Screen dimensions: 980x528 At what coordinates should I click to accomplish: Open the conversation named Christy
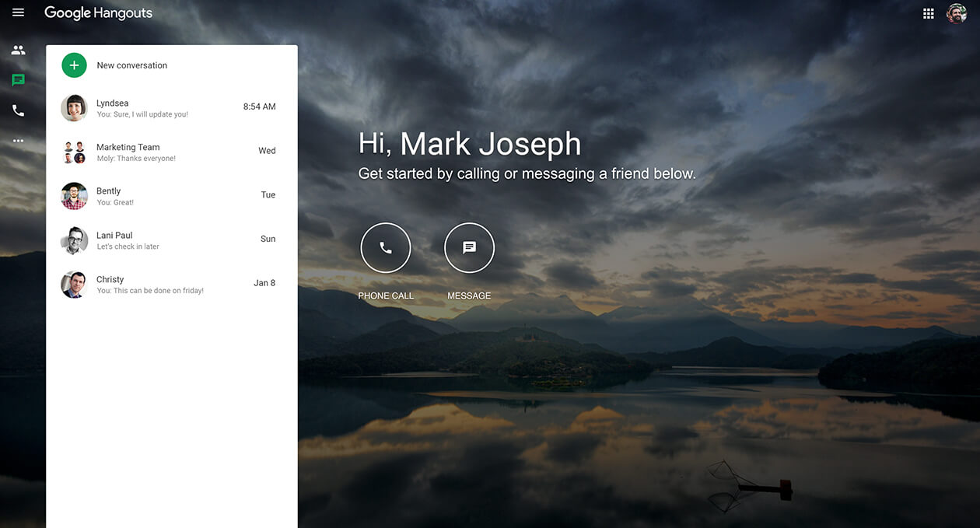(172, 285)
